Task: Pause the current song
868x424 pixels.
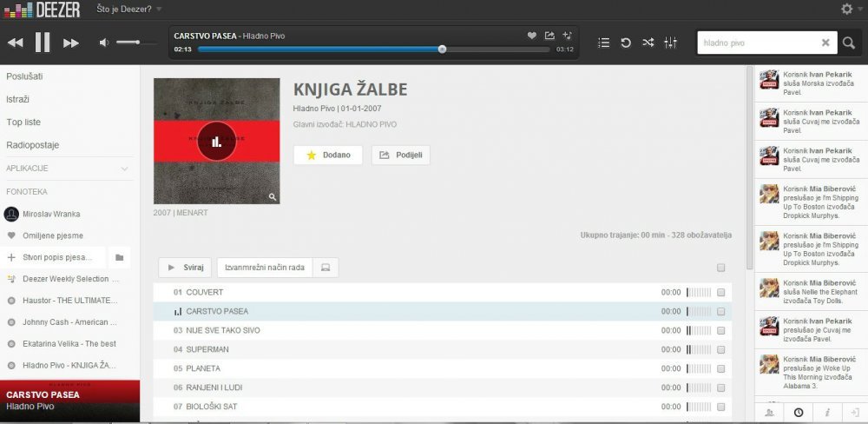Action: click(43, 43)
